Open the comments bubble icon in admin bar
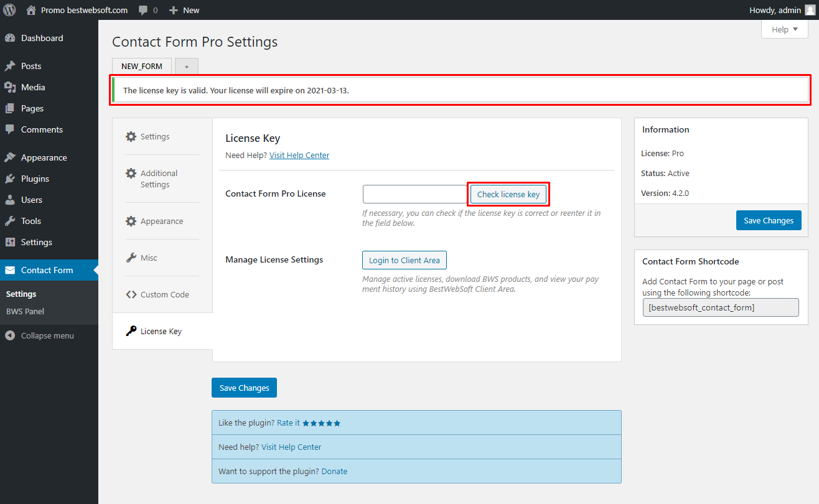This screenshot has width=819, height=504. [x=144, y=11]
